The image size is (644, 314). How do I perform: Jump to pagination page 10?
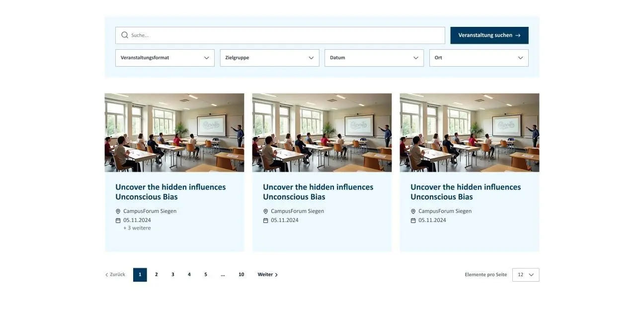click(x=241, y=275)
